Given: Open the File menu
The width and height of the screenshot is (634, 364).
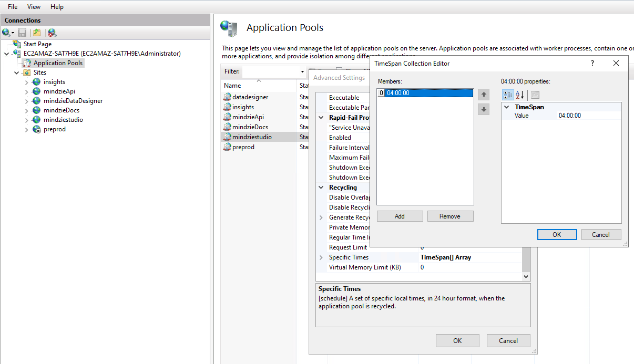Looking at the screenshot, I should pos(13,7).
